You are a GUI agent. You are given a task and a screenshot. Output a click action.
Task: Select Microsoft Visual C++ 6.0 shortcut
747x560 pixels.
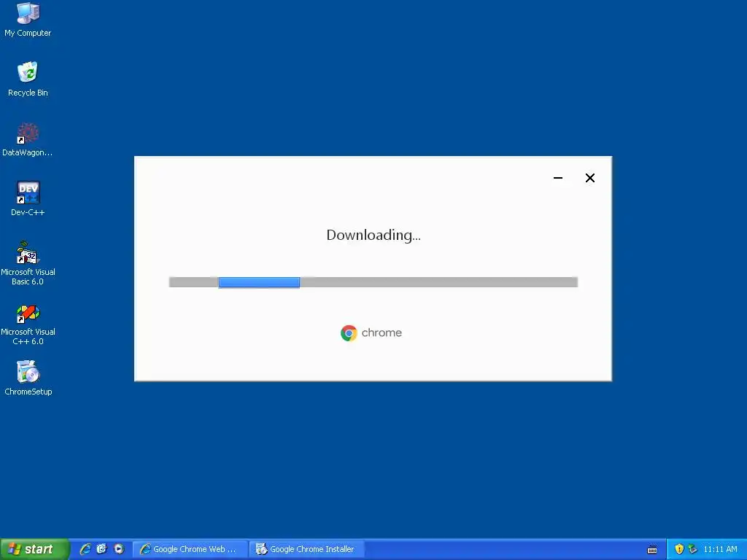[28, 324]
